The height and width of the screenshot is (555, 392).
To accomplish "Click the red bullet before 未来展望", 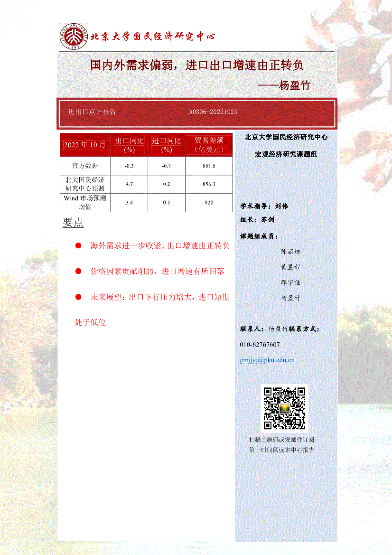I will 78,297.
